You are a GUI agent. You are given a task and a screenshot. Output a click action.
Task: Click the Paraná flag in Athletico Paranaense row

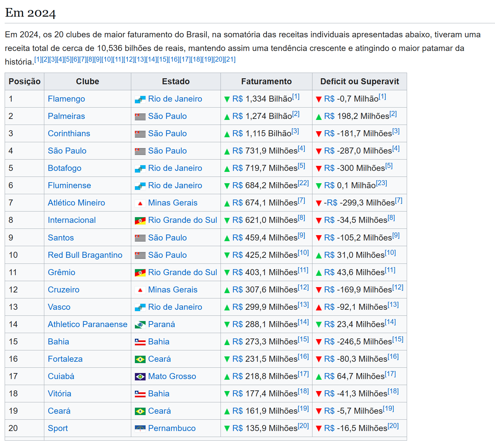tap(140, 325)
